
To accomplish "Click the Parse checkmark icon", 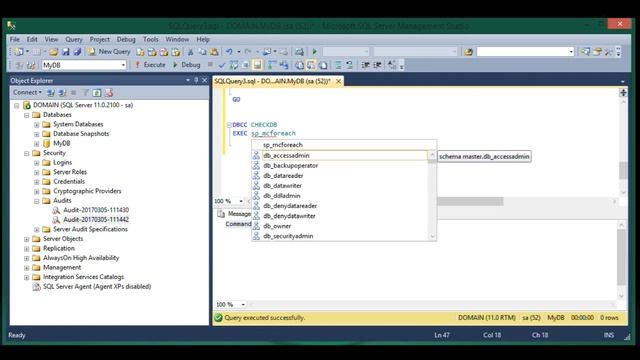I will (x=222, y=65).
